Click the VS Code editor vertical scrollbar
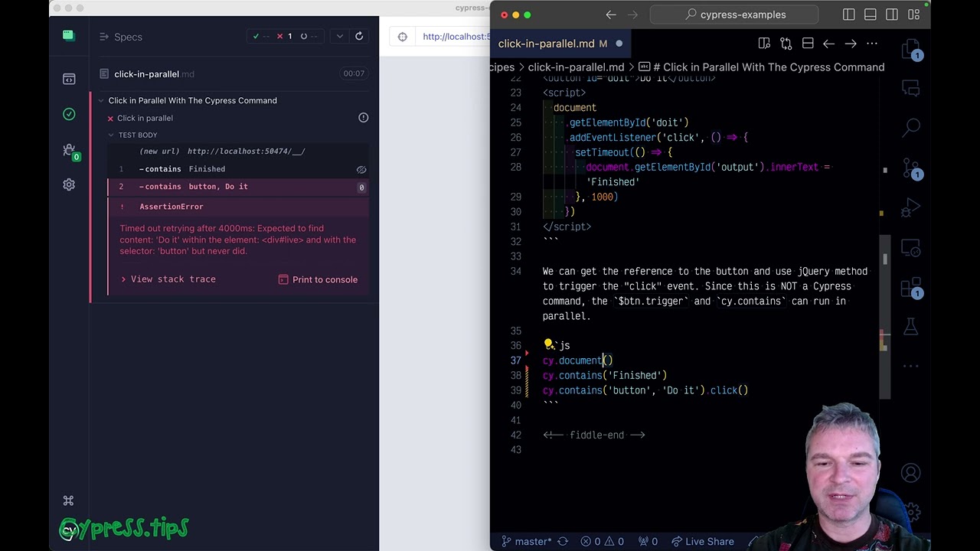This screenshot has height=551, width=980. pos(884,316)
